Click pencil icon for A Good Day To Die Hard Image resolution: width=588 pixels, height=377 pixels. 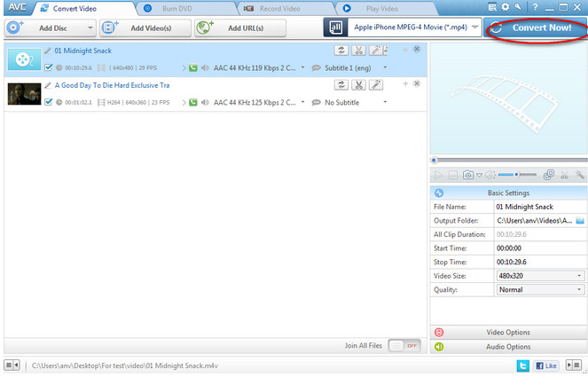(48, 85)
